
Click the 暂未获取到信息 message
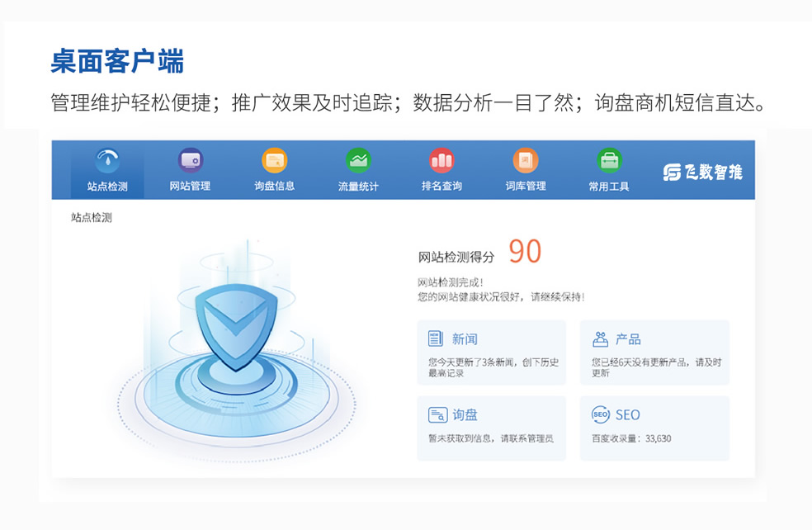(x=491, y=438)
